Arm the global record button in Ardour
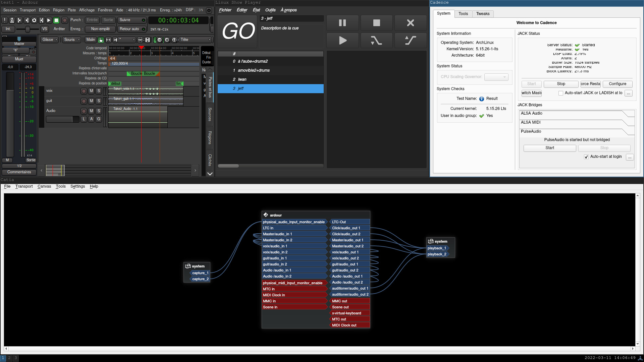644x362 pixels. pos(65,20)
